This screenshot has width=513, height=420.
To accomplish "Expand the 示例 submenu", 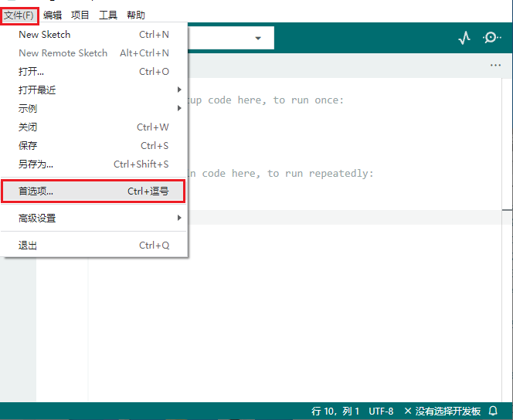I will [x=94, y=108].
